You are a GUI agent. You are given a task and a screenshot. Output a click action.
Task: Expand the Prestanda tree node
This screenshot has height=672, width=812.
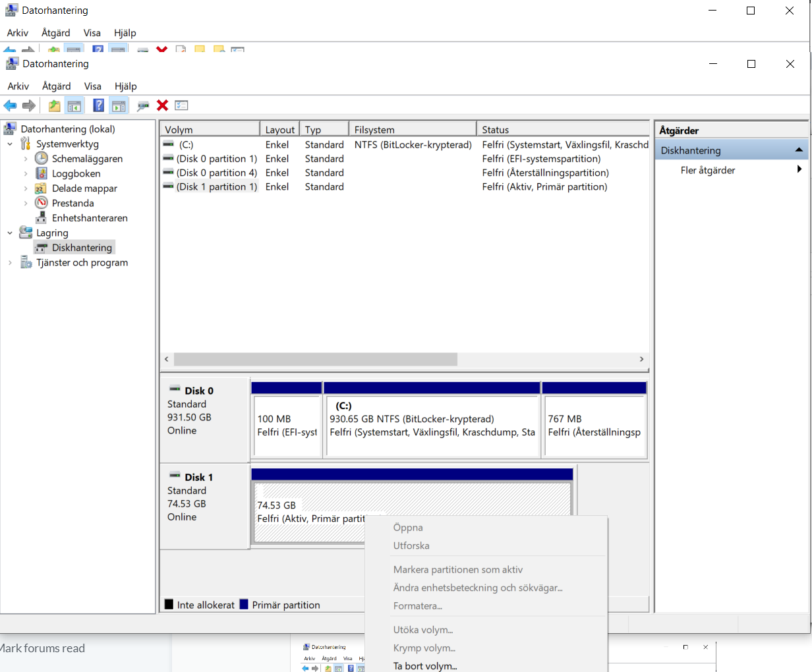pyautogui.click(x=26, y=203)
